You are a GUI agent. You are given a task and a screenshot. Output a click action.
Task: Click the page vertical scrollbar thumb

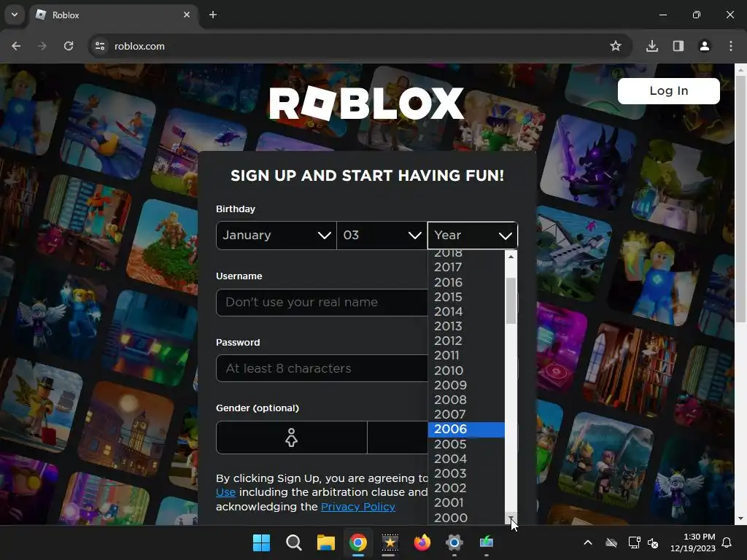pyautogui.click(x=741, y=199)
